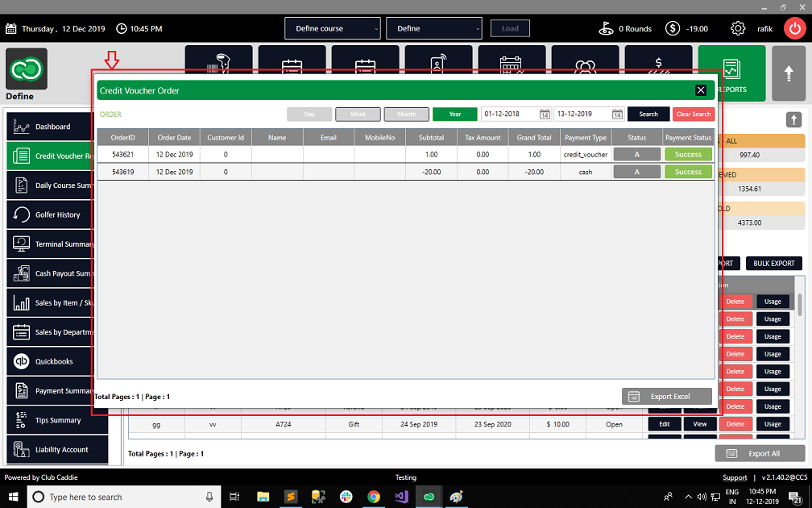Click the Windows taskbar search field
812x508 pixels.
tap(124, 497)
